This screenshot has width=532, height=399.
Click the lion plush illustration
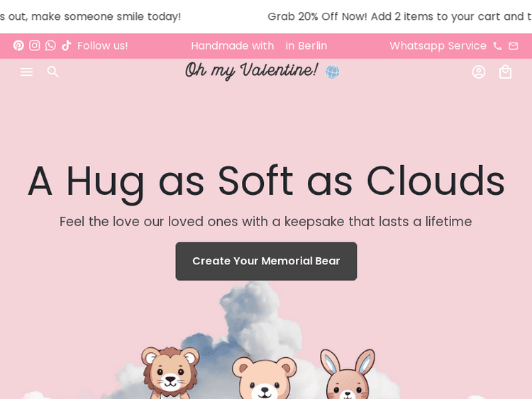[170, 372]
